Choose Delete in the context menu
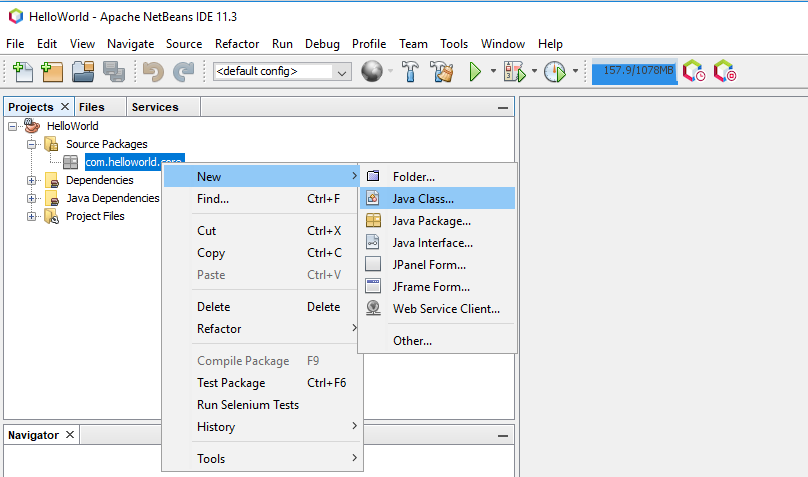Viewport: 808px width, 477px height. point(261,307)
